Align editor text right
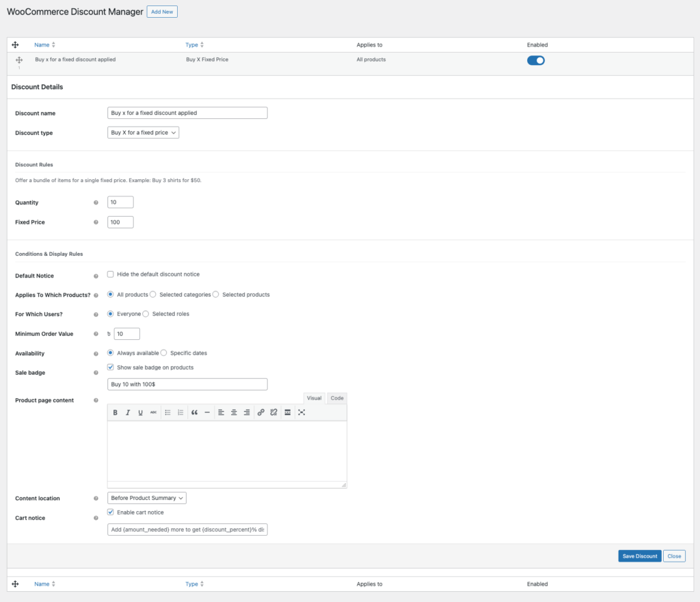 pyautogui.click(x=246, y=413)
